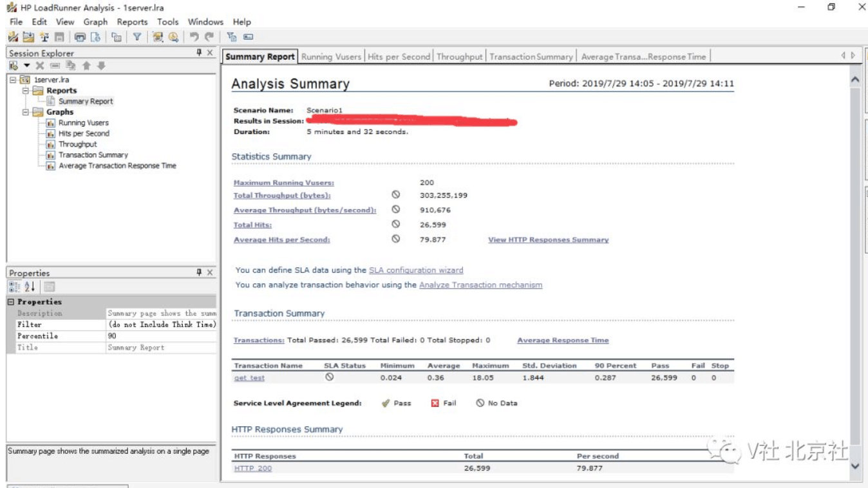Click the report's vertical scrollbar down arrow

tap(855, 466)
